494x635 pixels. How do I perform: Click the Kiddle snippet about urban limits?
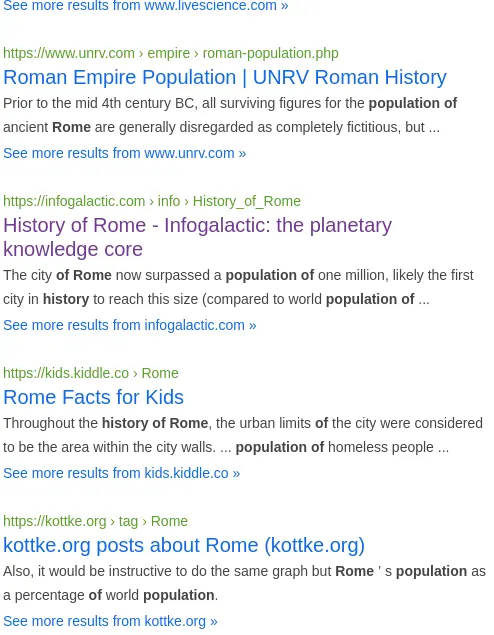[x=243, y=435]
